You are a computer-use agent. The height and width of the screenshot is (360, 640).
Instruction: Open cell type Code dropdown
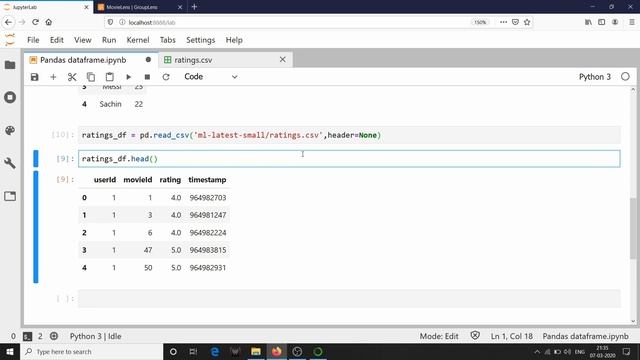(211, 77)
